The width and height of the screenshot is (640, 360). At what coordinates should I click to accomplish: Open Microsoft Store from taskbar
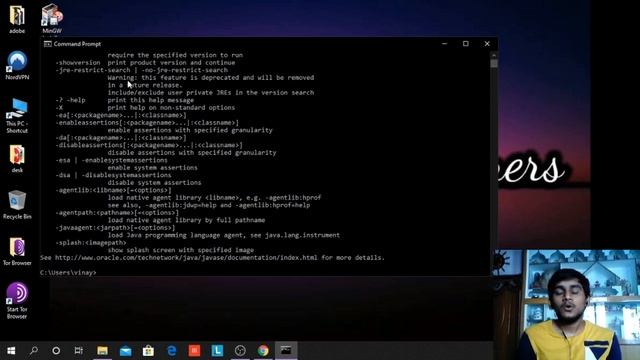click(x=148, y=351)
